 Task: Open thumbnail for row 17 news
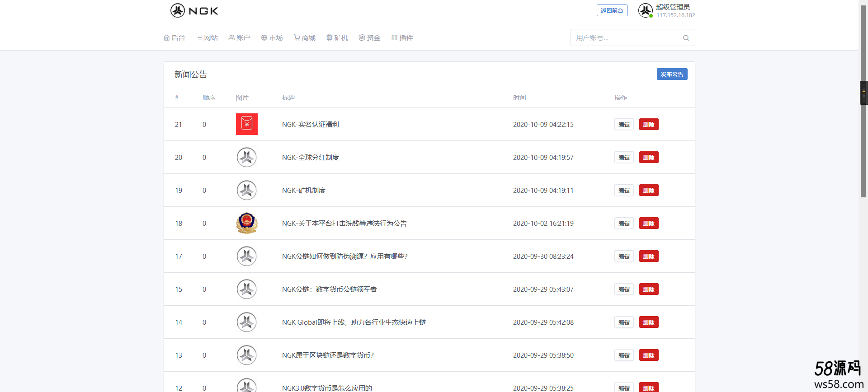(247, 256)
